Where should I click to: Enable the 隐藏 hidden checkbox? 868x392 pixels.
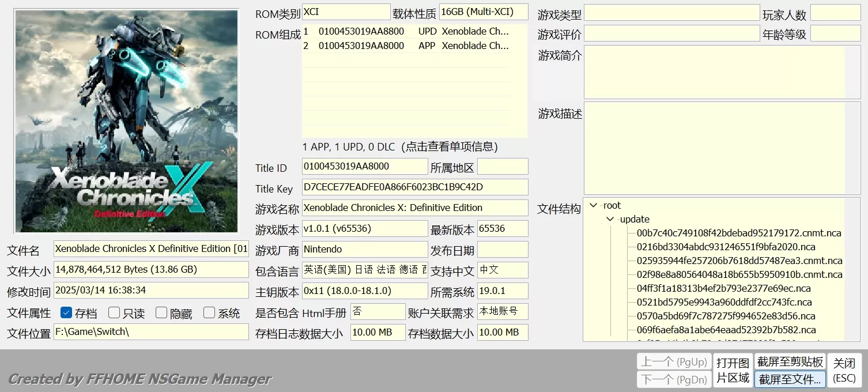pos(161,313)
